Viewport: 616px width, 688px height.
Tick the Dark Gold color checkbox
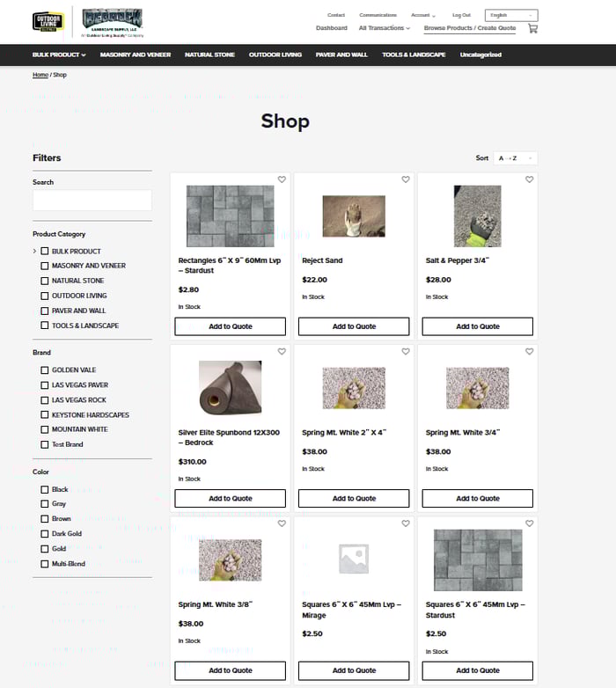(x=45, y=534)
